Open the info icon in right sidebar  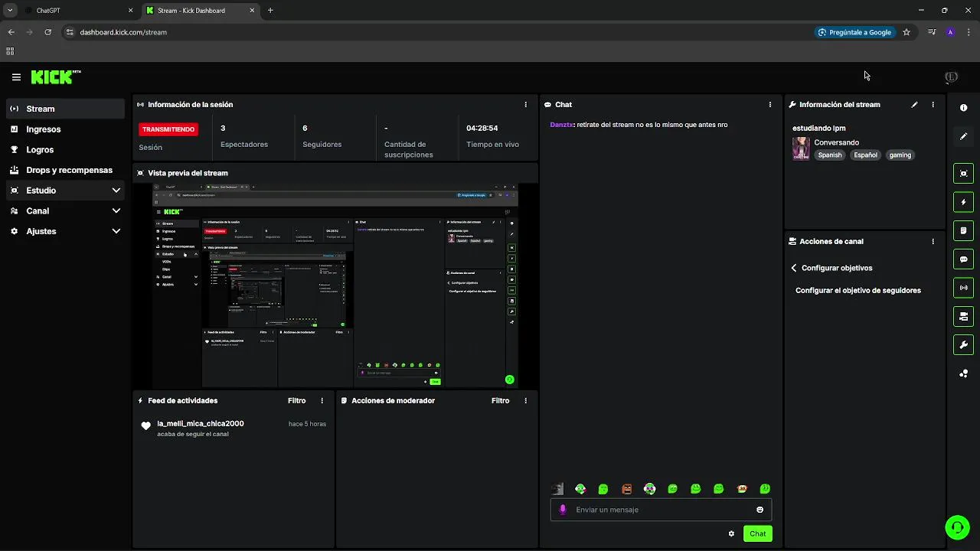point(964,108)
